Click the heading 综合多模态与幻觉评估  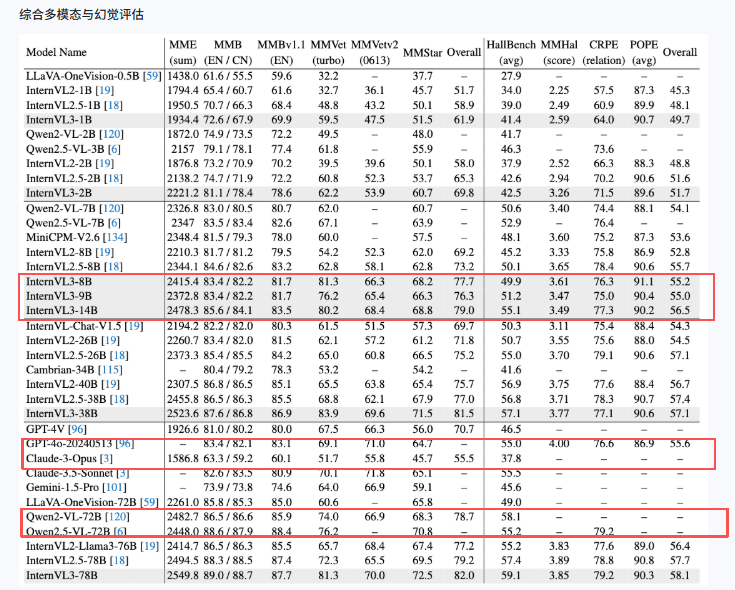coord(82,15)
